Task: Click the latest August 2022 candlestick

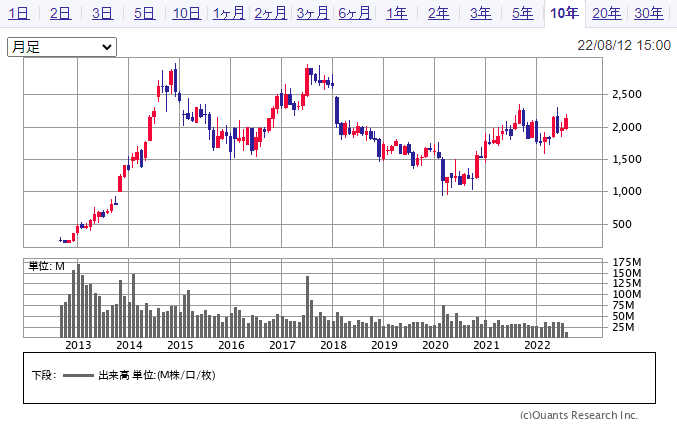Action: (x=566, y=121)
